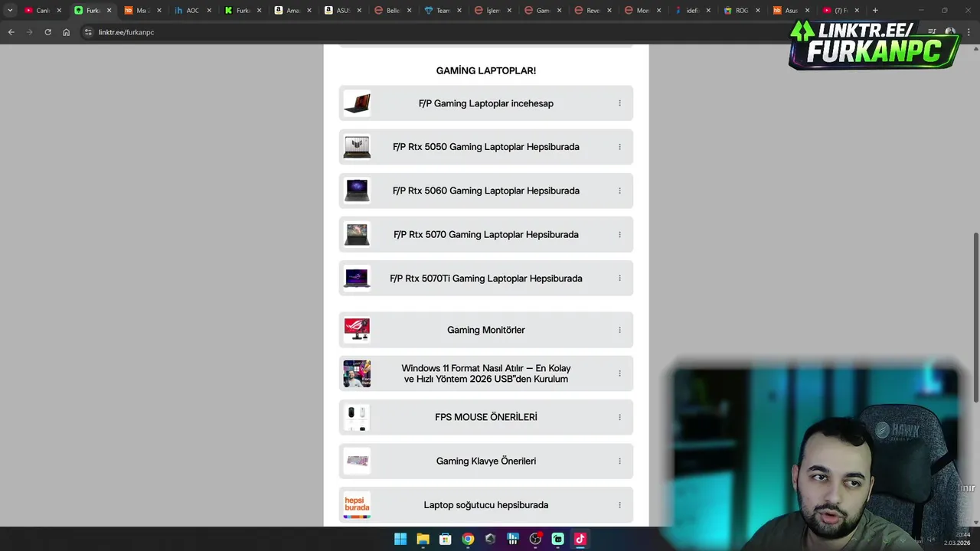Open the Gaming Monitörler link
The height and width of the screenshot is (551, 980).
coord(486,330)
